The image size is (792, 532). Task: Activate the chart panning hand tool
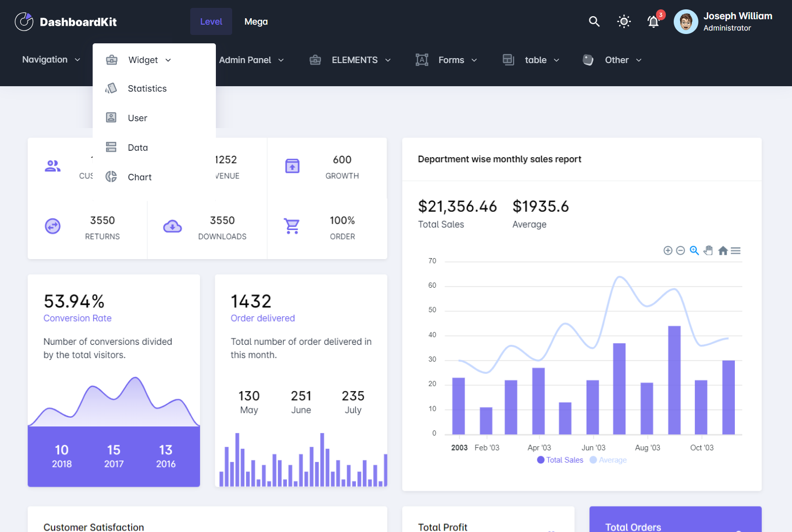click(x=708, y=251)
